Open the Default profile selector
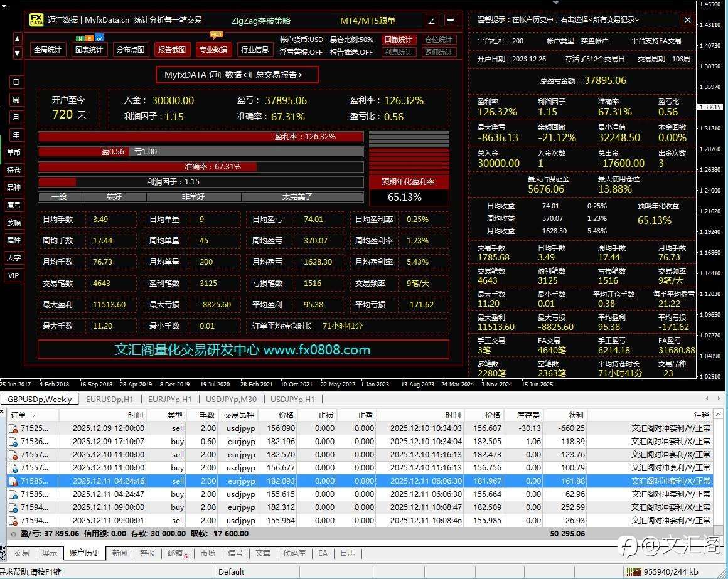 (x=233, y=571)
